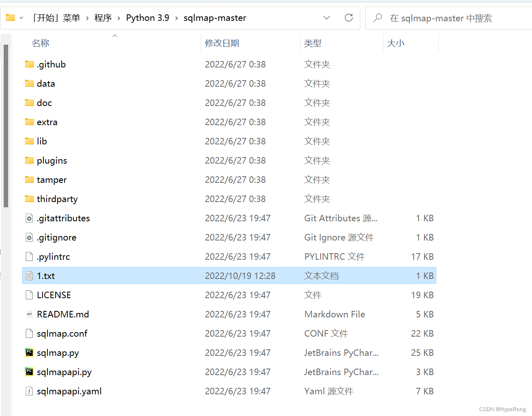
Task: Click the Yaml 源文件 type cell
Action: pyautogui.click(x=329, y=391)
